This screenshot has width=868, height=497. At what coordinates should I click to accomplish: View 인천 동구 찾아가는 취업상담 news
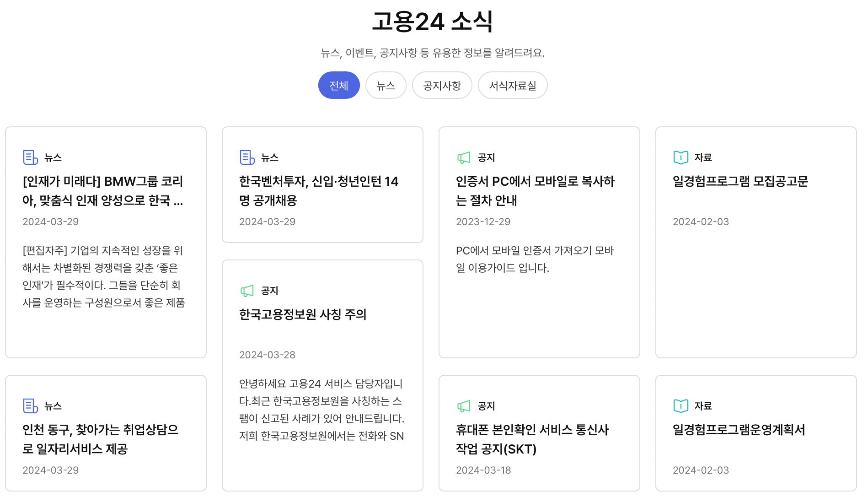coord(101,440)
